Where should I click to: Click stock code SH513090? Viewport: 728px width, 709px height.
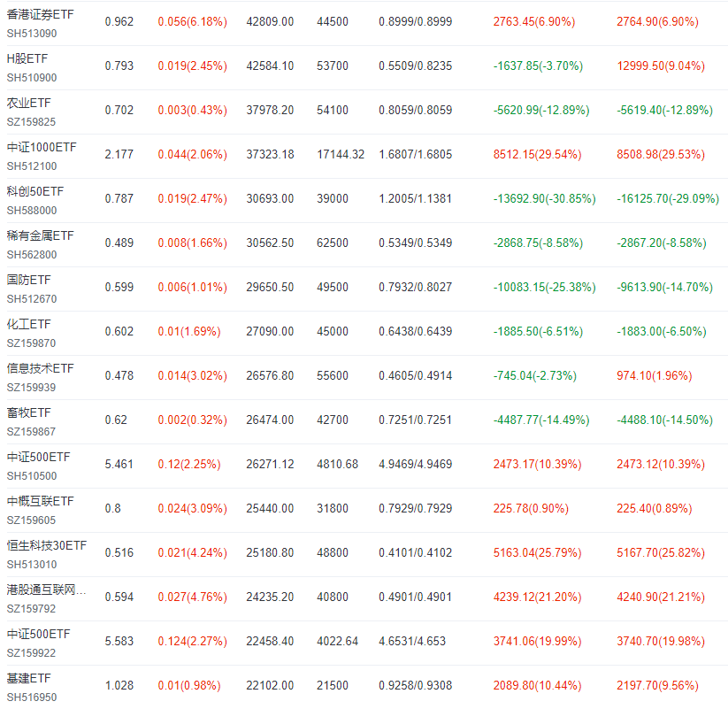click(32, 34)
